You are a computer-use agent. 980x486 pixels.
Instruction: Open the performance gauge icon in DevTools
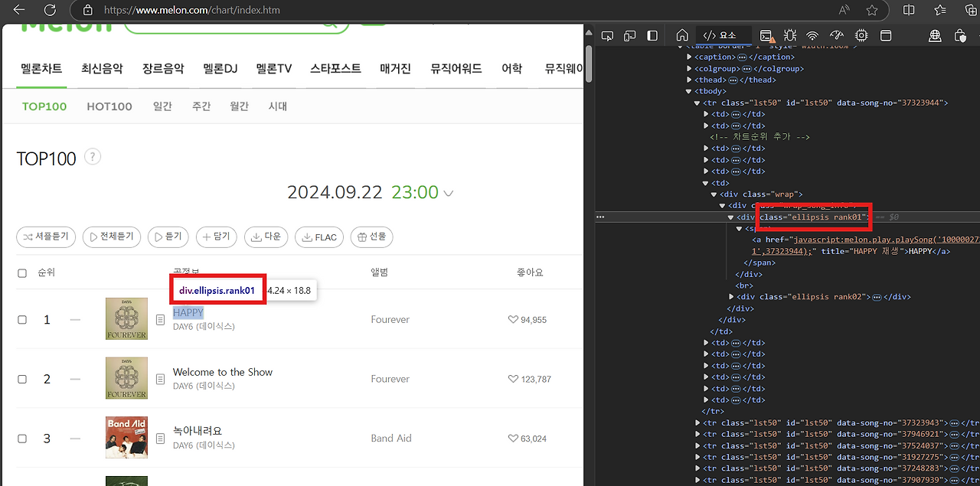836,35
